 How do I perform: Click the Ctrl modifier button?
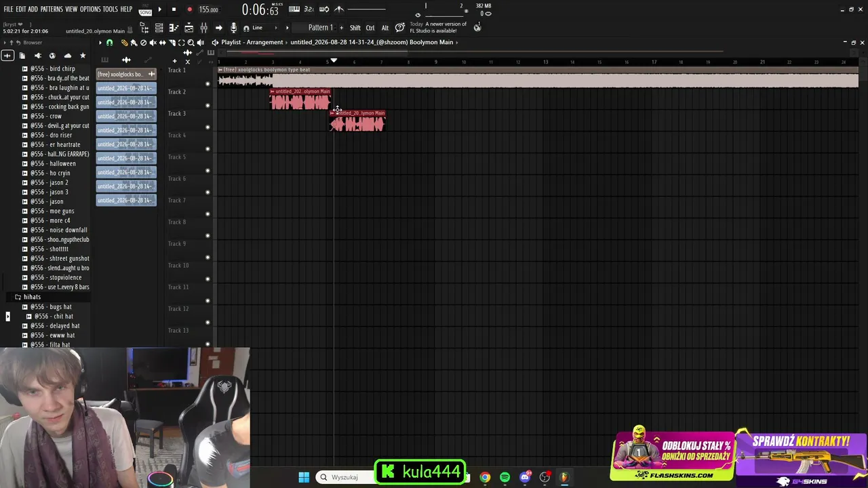[370, 28]
